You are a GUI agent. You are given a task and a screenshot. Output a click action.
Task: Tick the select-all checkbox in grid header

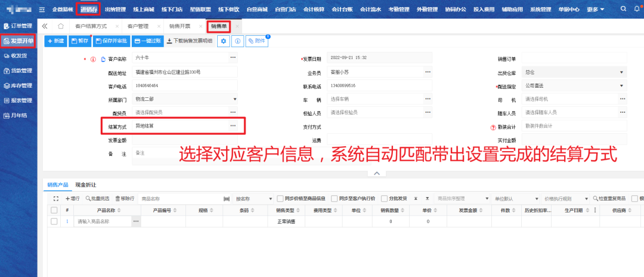coord(54,210)
